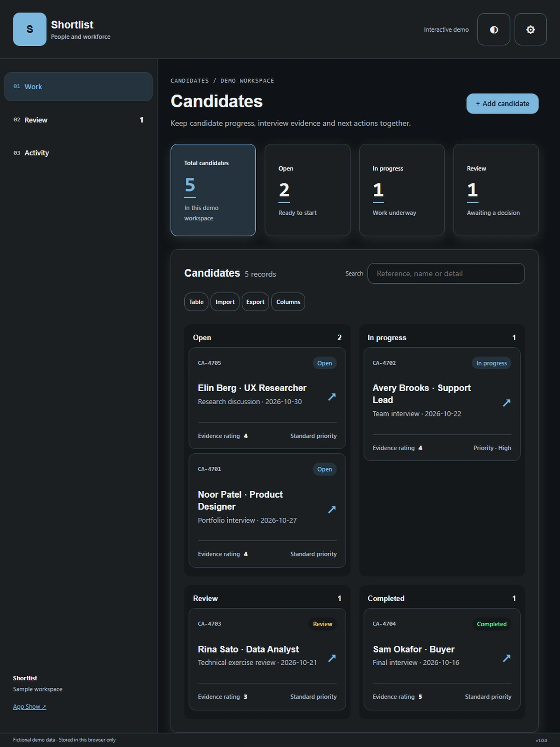This screenshot has width=560, height=747.
Task: Click Standard priority on Elin Berg card
Action: pyautogui.click(x=313, y=436)
